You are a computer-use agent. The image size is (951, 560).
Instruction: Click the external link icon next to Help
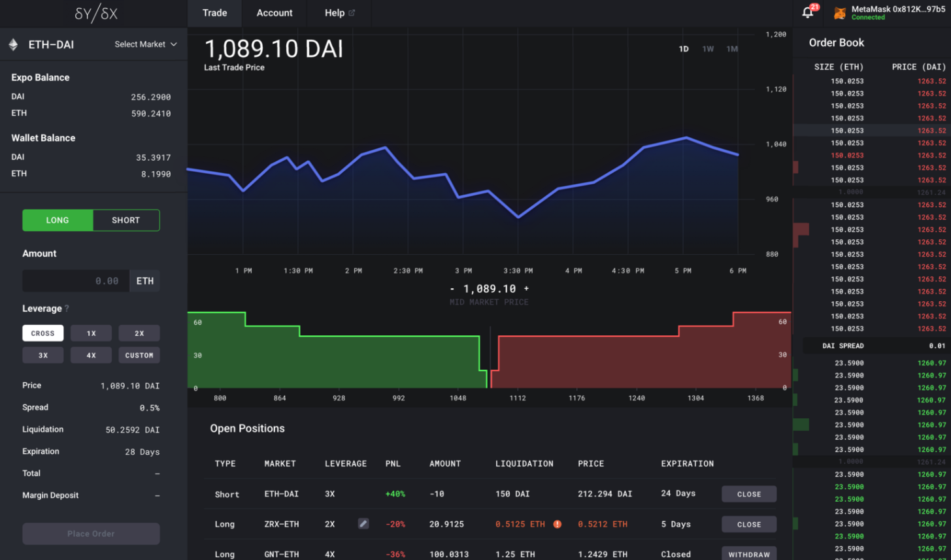click(350, 11)
